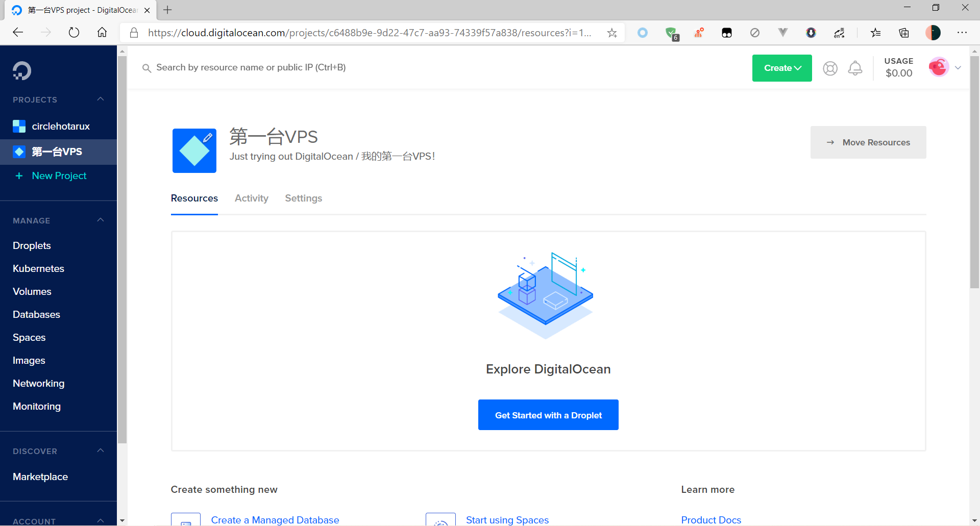Click the pen-style extension icon

click(839, 33)
